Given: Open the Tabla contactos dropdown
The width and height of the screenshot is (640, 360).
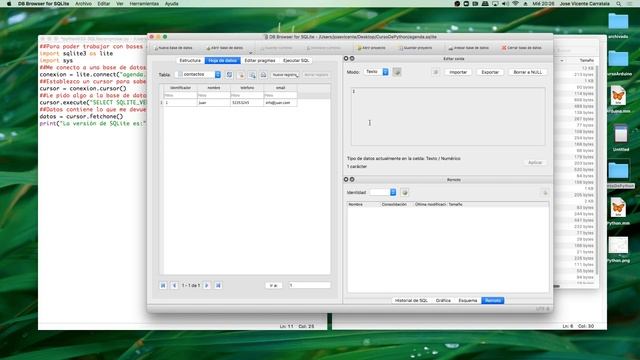Looking at the screenshot, I should pos(198,74).
